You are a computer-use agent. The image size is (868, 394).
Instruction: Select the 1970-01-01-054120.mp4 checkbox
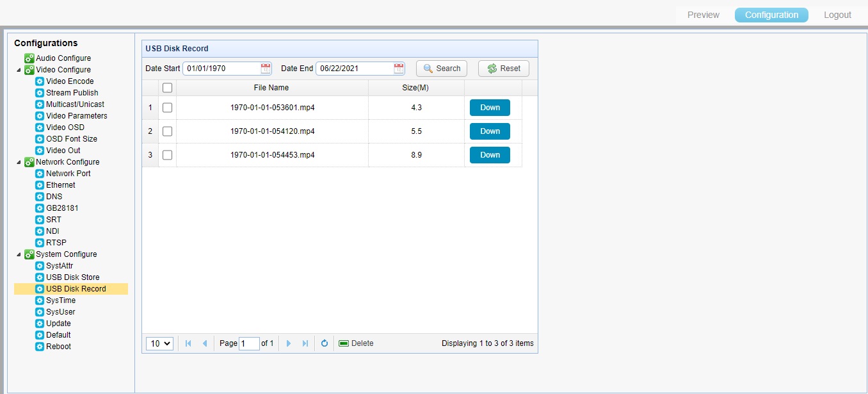tap(168, 131)
